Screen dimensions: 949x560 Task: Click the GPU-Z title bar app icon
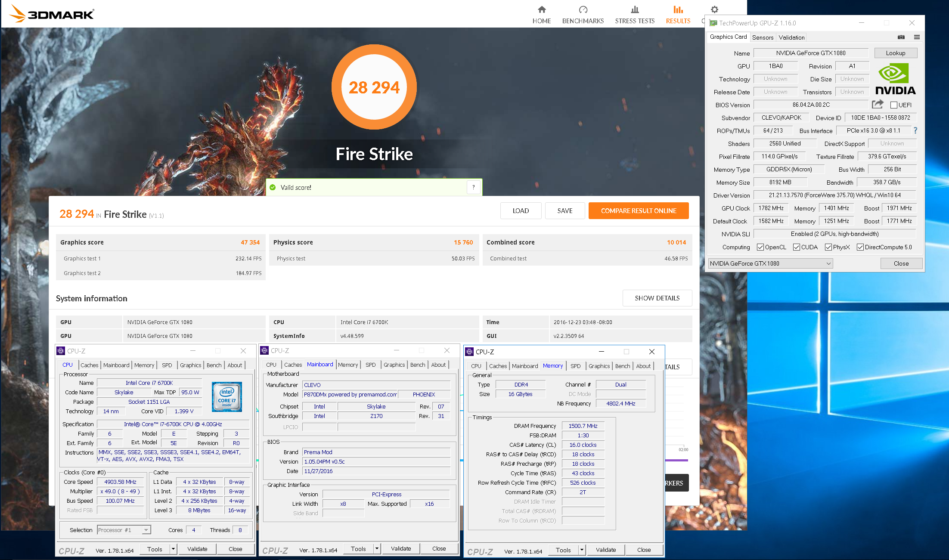coord(713,23)
